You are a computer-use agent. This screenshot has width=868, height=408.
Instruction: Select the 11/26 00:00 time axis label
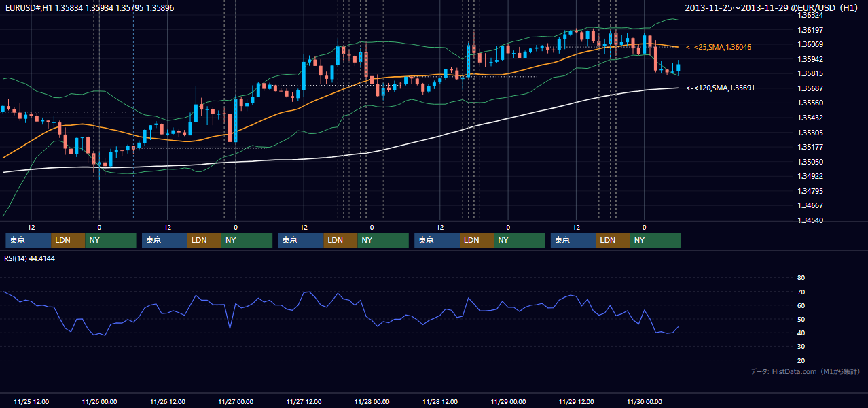[99, 401]
